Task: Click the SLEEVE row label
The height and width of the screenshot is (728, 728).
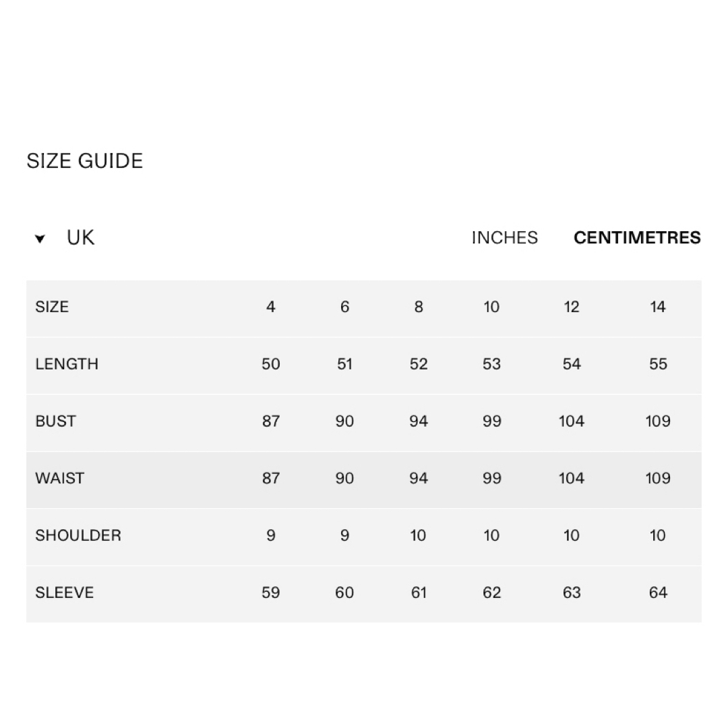Action: (x=65, y=593)
